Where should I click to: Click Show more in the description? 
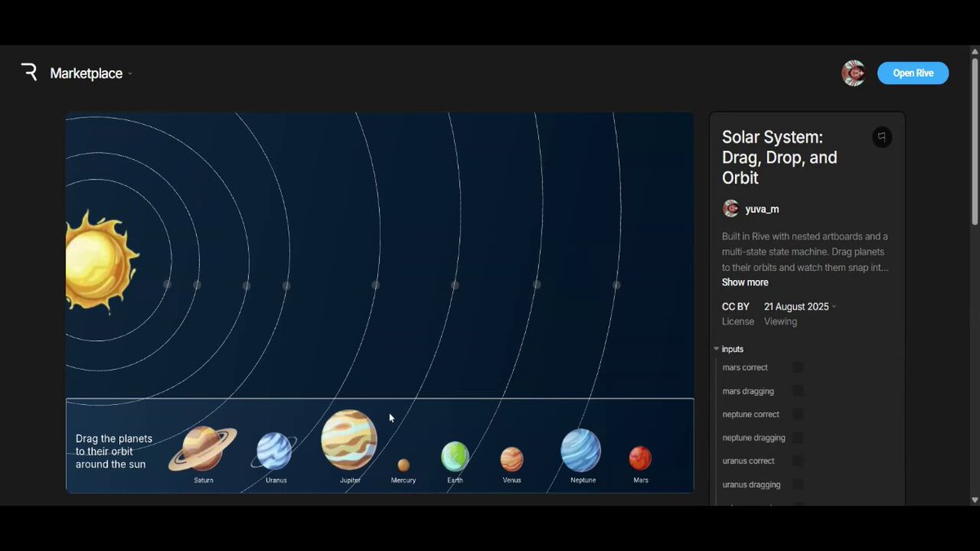[x=745, y=282]
